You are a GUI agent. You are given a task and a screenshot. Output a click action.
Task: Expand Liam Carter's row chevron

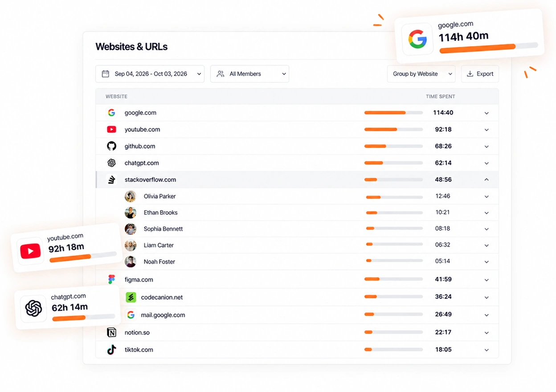[x=487, y=245]
